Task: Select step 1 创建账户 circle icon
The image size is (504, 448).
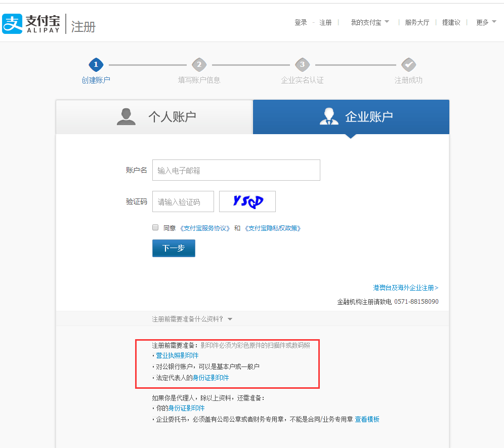Action: tap(96, 65)
